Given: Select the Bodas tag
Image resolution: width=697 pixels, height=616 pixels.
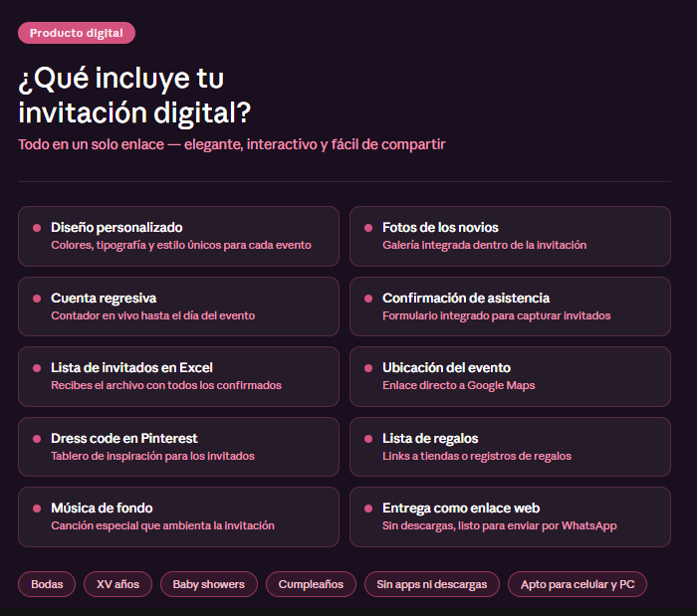Looking at the screenshot, I should pyautogui.click(x=47, y=584).
